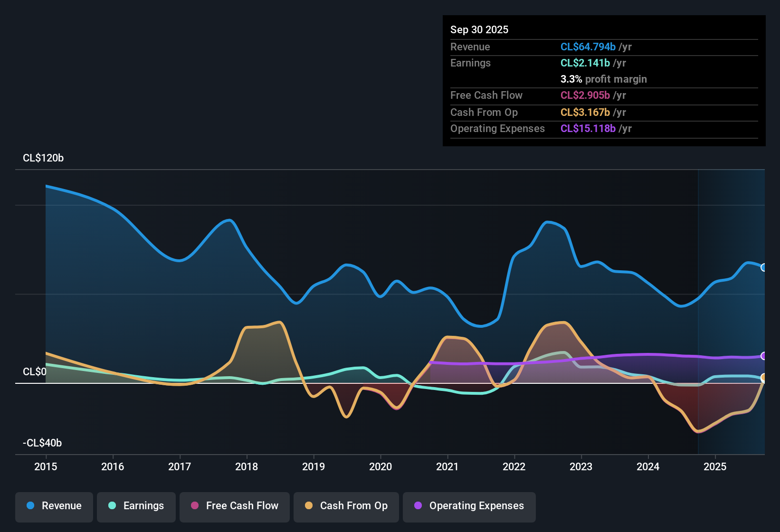Click the 3.3% profit margin text
This screenshot has height=532, width=780.
pos(603,79)
